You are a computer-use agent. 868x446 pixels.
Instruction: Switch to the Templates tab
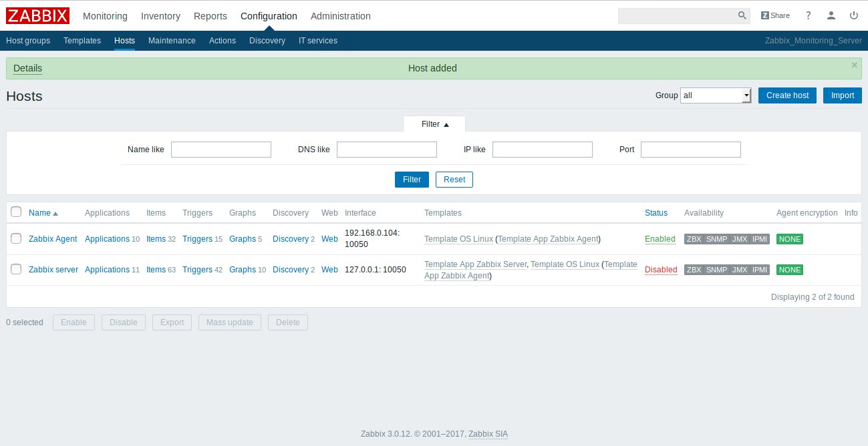[x=82, y=41]
